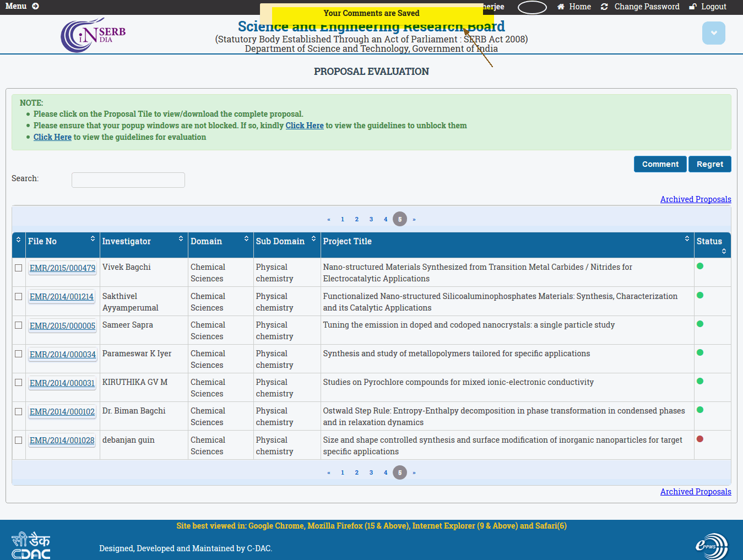The image size is (743, 560).
Task: Go to page 3 in top pagination
Action: 371,219
